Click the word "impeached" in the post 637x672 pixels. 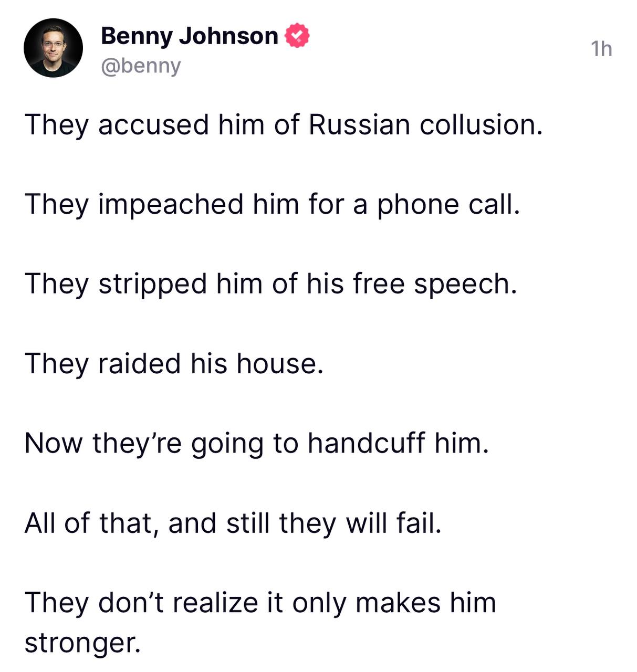coord(171,204)
